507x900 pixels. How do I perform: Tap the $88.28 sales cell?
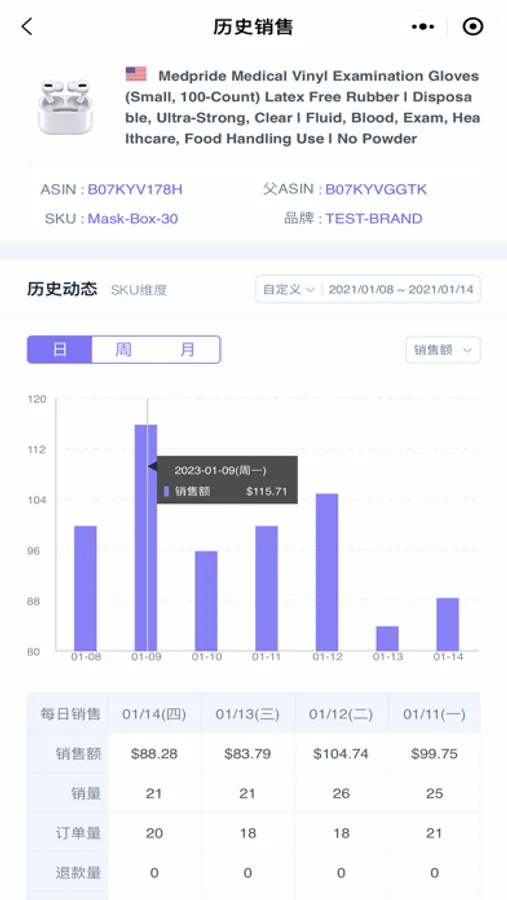(x=154, y=754)
